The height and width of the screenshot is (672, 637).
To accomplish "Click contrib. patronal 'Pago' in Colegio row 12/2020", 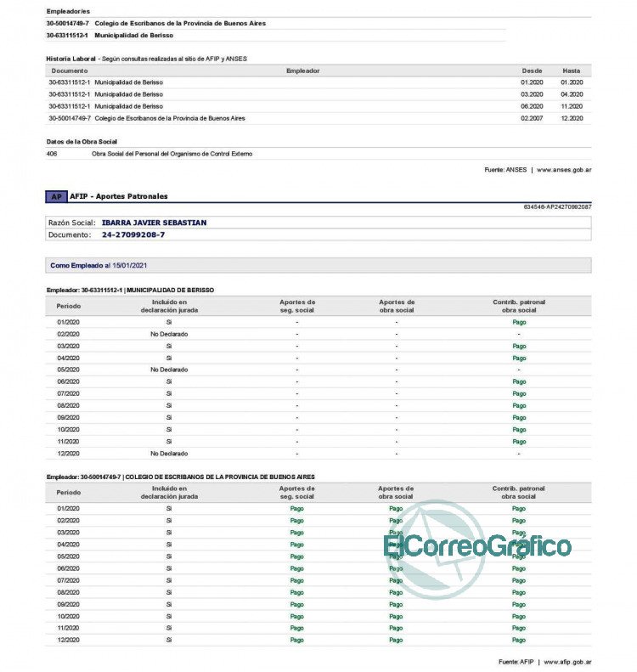I will pos(519,641).
